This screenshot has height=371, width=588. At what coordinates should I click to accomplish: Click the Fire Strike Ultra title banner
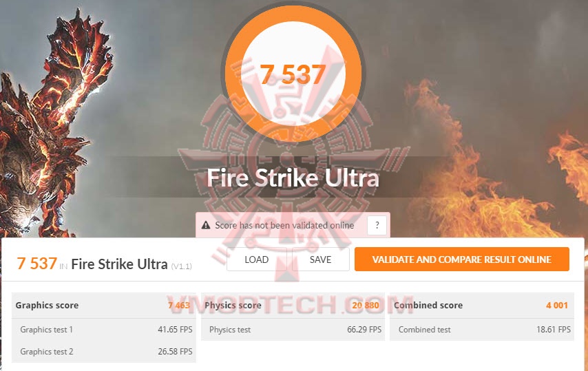(x=293, y=178)
